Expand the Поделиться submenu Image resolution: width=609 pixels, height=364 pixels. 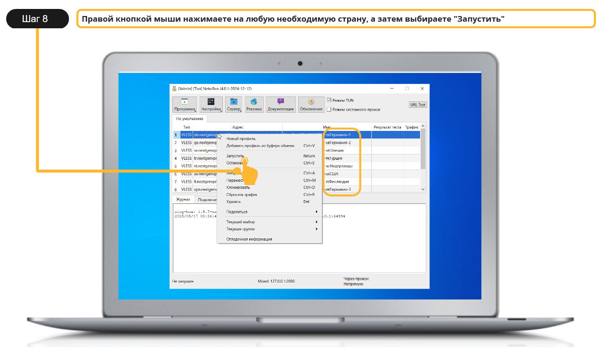click(269, 212)
